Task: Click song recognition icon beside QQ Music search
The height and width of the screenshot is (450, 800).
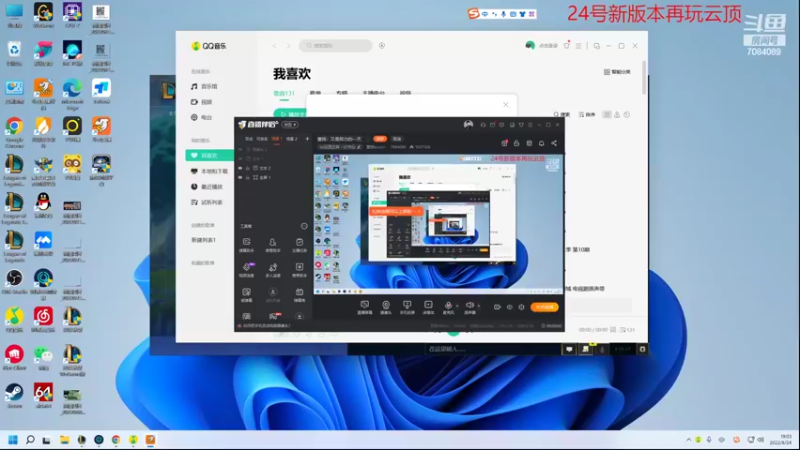Action: click(382, 45)
